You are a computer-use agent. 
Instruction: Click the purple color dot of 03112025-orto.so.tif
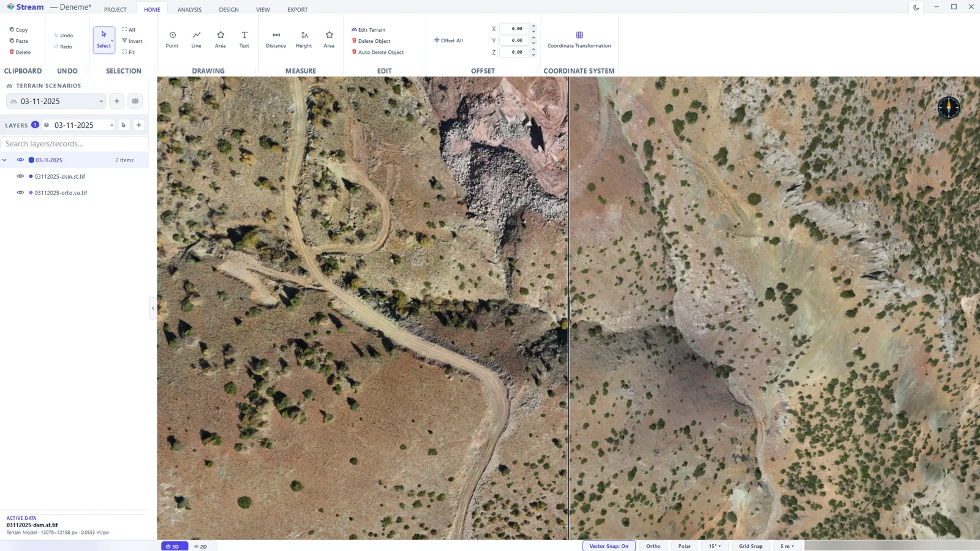click(31, 192)
